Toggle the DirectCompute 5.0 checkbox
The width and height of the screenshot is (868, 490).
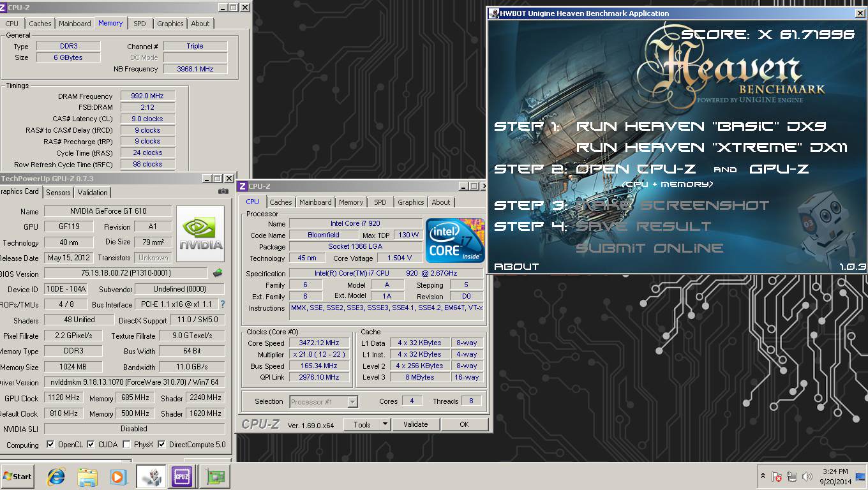(x=161, y=445)
